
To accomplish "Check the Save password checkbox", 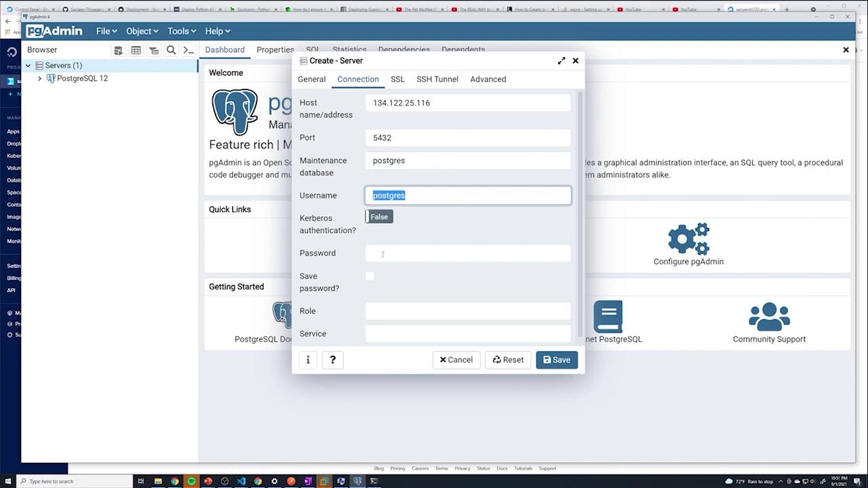I will (370, 276).
